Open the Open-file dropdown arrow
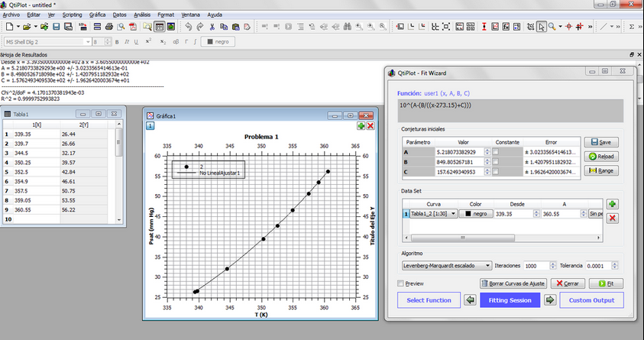The image size is (644, 340). click(x=36, y=27)
